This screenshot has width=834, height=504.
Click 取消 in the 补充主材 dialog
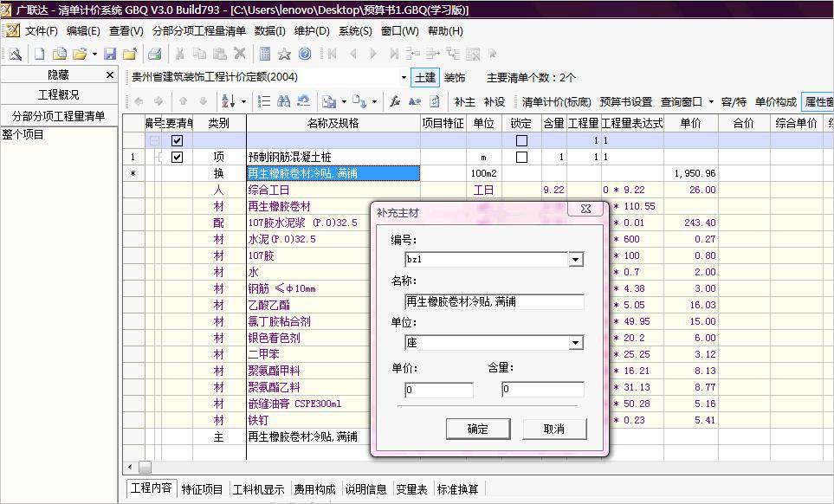coord(554,429)
